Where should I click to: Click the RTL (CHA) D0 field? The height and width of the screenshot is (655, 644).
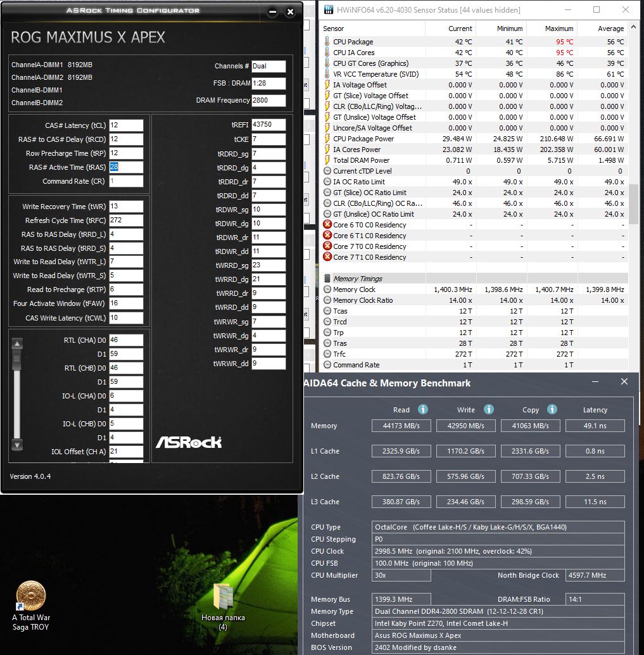pos(126,340)
